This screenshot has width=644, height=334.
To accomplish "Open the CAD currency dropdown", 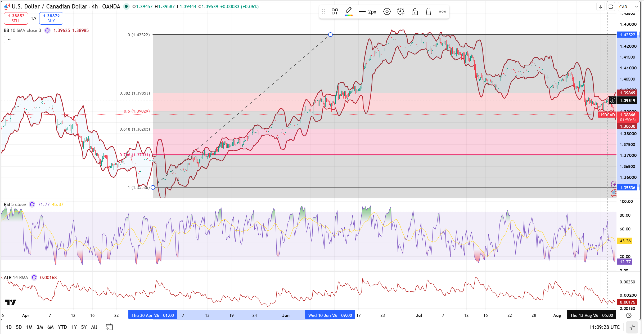I will pyautogui.click(x=629, y=7).
